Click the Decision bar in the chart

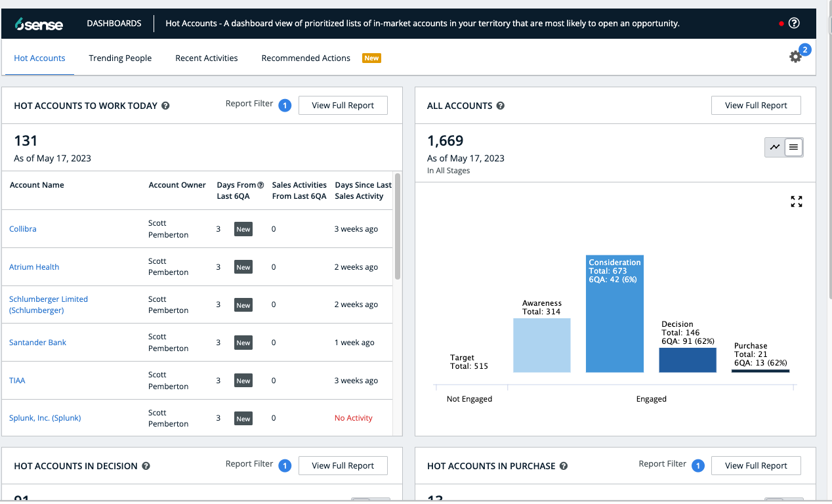(687, 360)
